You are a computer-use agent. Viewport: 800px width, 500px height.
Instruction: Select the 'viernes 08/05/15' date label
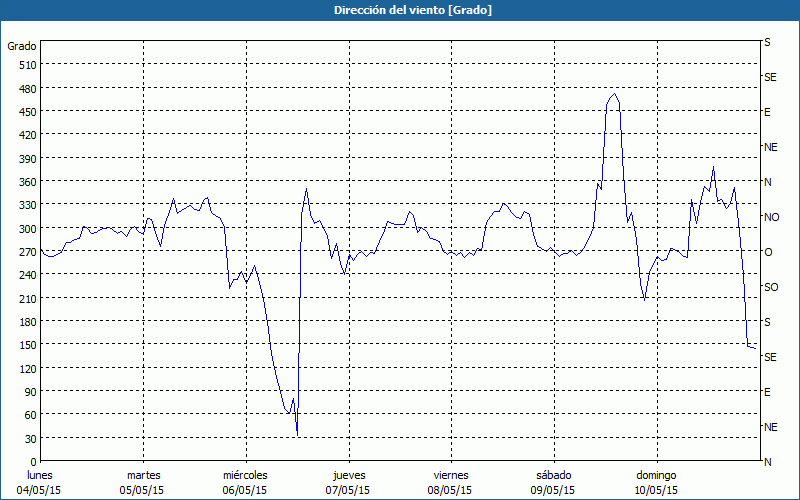pyautogui.click(x=450, y=482)
